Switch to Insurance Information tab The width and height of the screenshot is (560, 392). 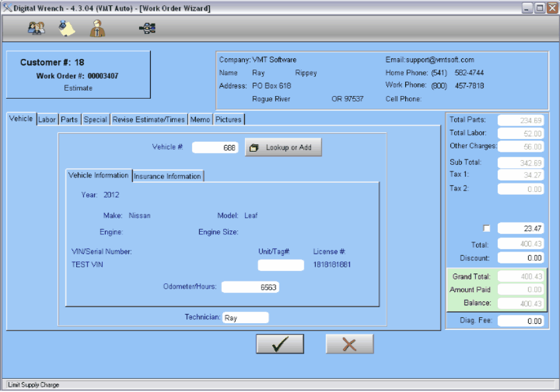pos(167,176)
